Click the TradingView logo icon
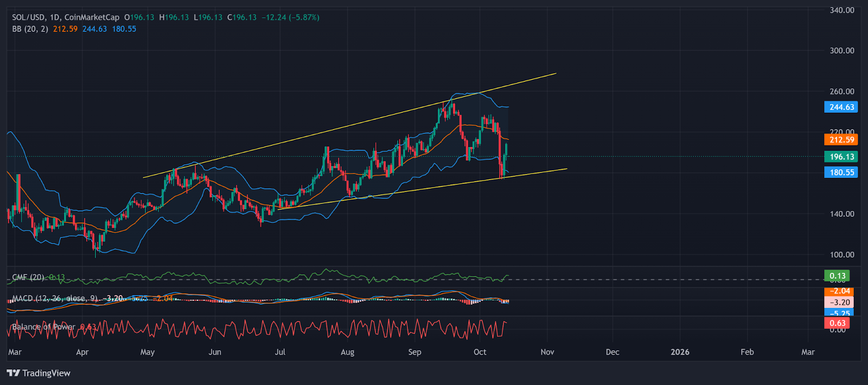868x385 pixels. (x=13, y=373)
